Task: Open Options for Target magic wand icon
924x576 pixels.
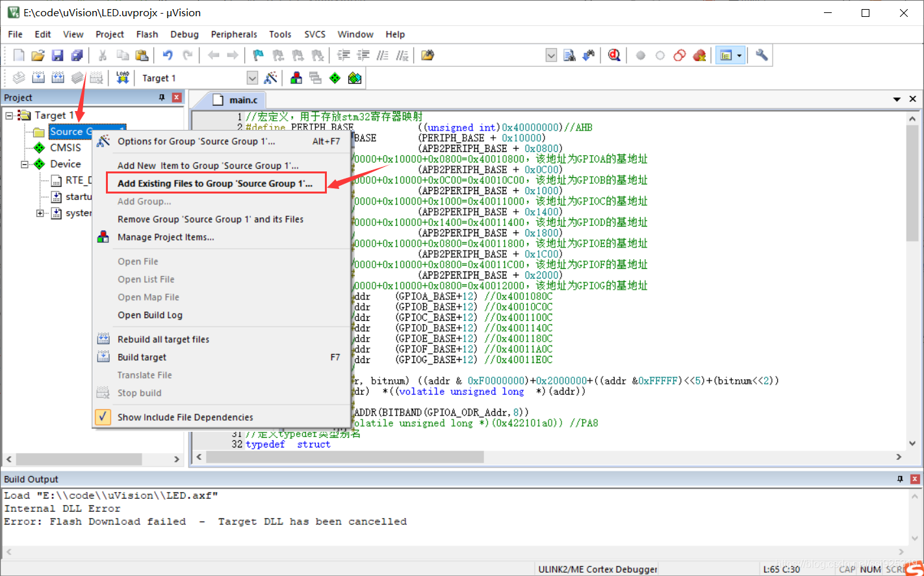Action: click(x=271, y=78)
